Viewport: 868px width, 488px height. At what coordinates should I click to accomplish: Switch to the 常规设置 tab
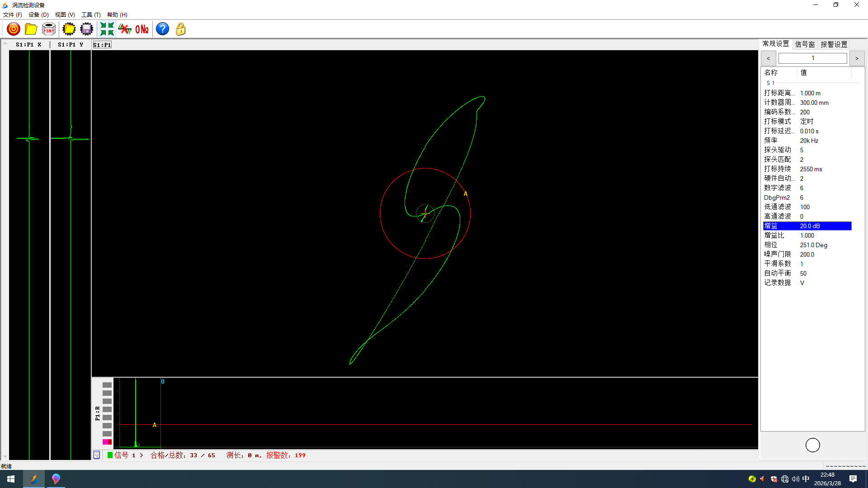pos(776,44)
